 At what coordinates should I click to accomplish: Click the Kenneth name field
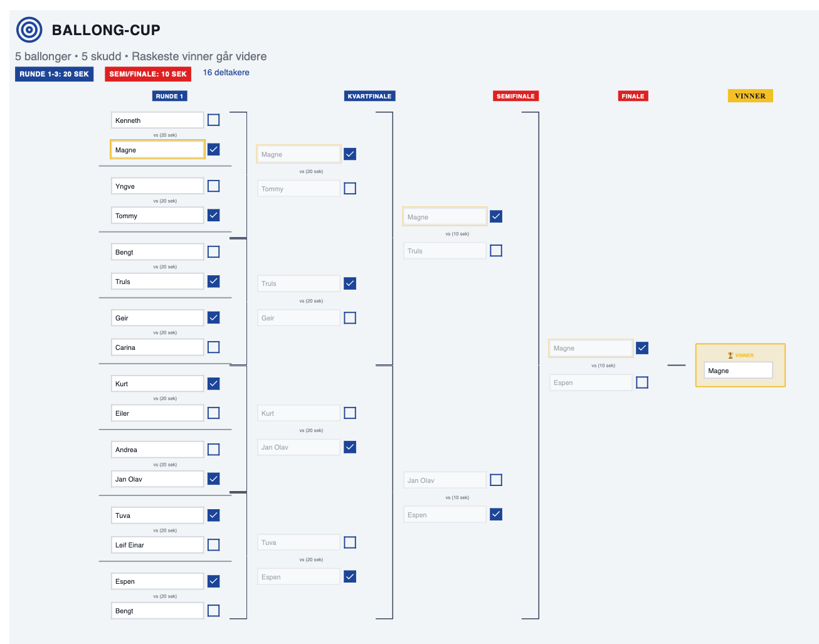[157, 120]
